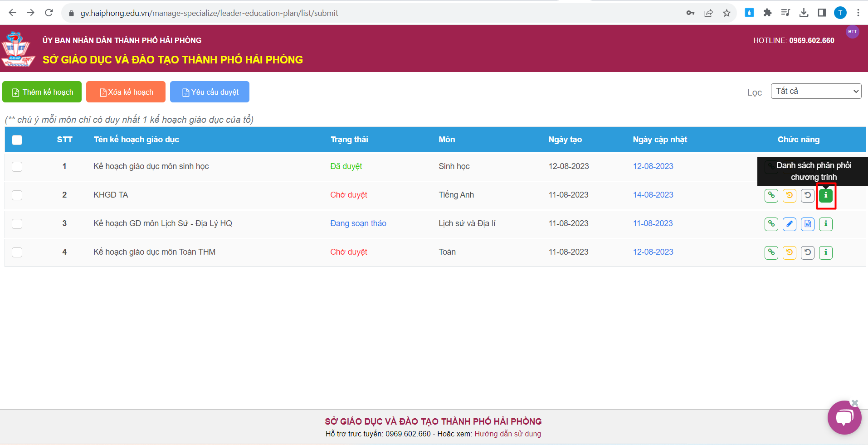868x445 pixels.
Task: Click the Thêm kế hoạch button
Action: coord(42,92)
